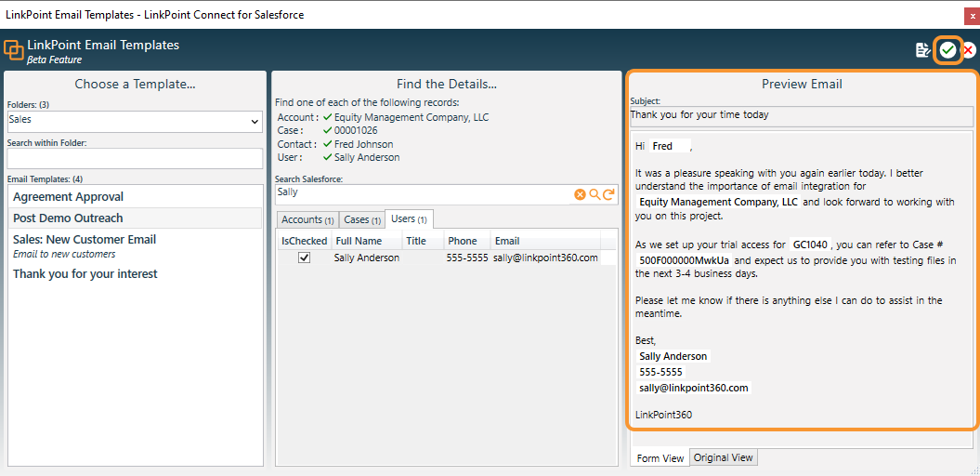Click the Contact record Fred Johnson

pos(364,144)
